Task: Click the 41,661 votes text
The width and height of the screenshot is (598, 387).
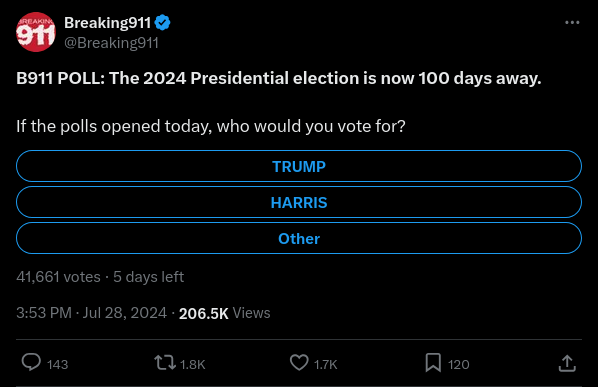Action: point(58,277)
